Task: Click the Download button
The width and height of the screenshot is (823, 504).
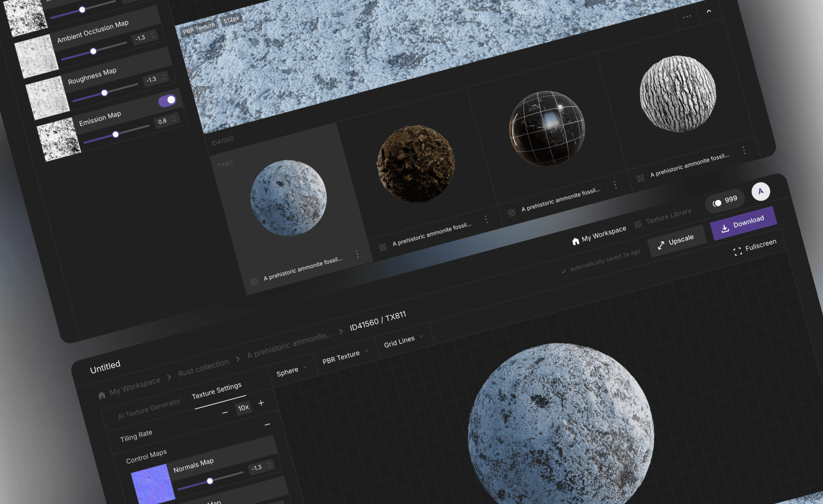Action: tap(743, 223)
